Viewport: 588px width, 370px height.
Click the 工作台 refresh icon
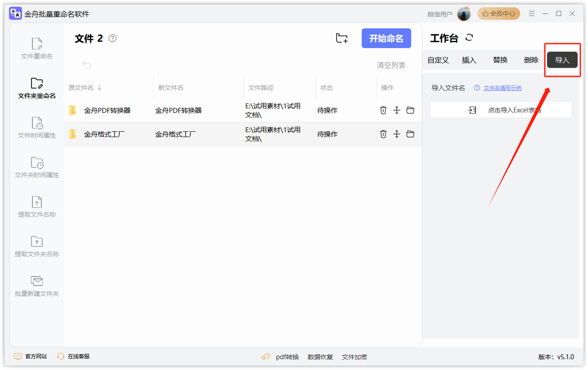pos(469,38)
